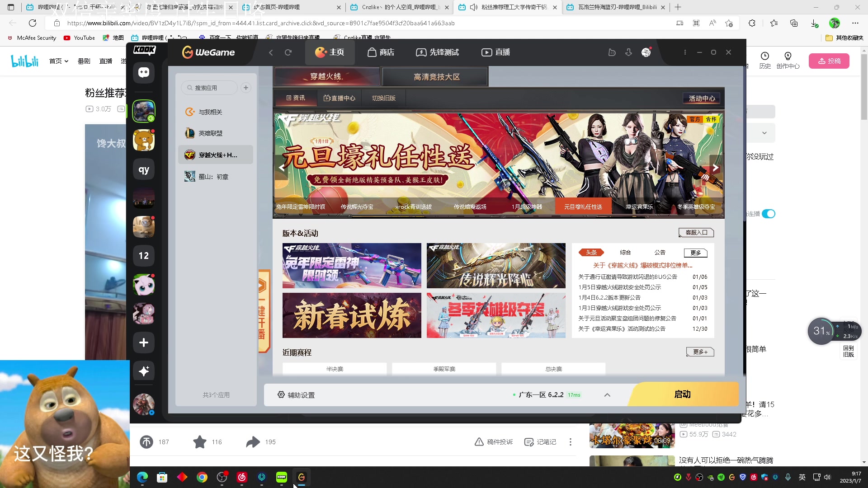Click Bilibili 投稿 upload button
The image size is (868, 488).
pos(829,61)
